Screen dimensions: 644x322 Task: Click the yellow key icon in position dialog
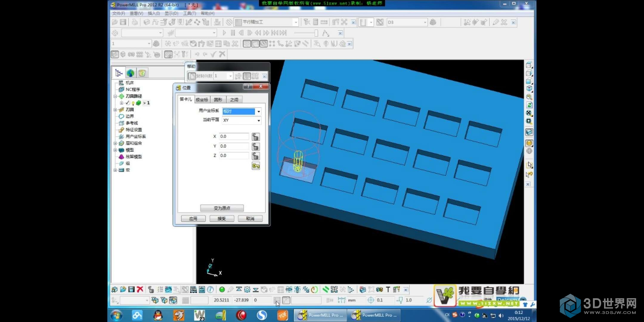click(x=256, y=166)
